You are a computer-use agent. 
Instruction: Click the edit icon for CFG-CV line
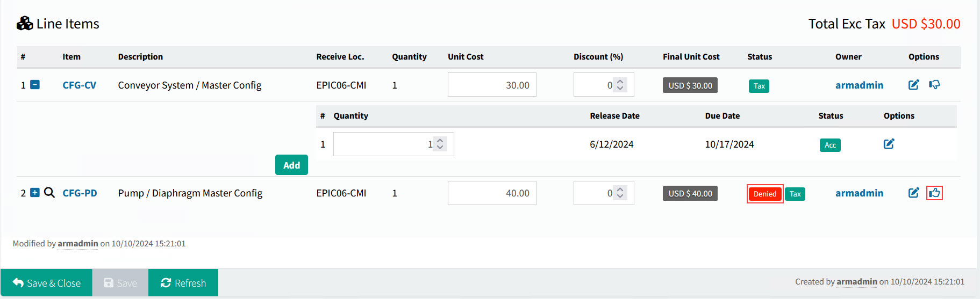pos(913,85)
